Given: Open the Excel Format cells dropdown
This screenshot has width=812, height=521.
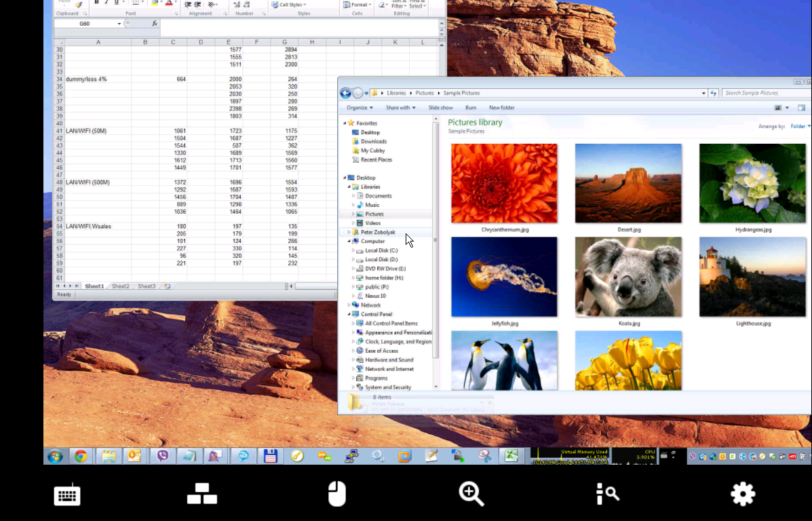Looking at the screenshot, I should pyautogui.click(x=357, y=5).
